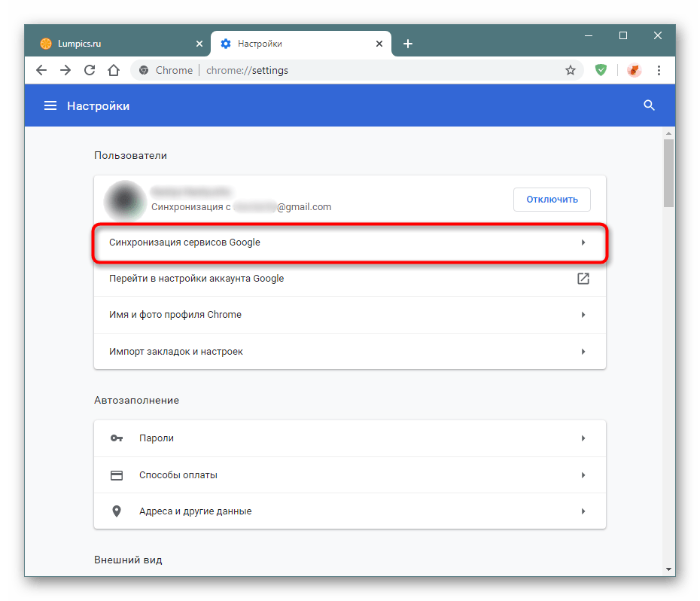The height and width of the screenshot is (601, 700).
Task: Click the scrollbar down arrow
Action: [x=668, y=569]
